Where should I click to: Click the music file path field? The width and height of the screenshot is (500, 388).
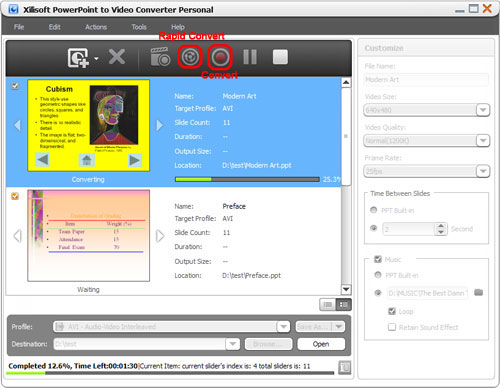tap(428, 293)
